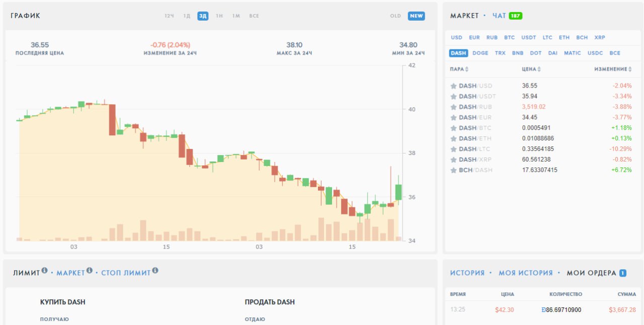Set chart range to 12Ч
644x325 pixels.
click(169, 16)
